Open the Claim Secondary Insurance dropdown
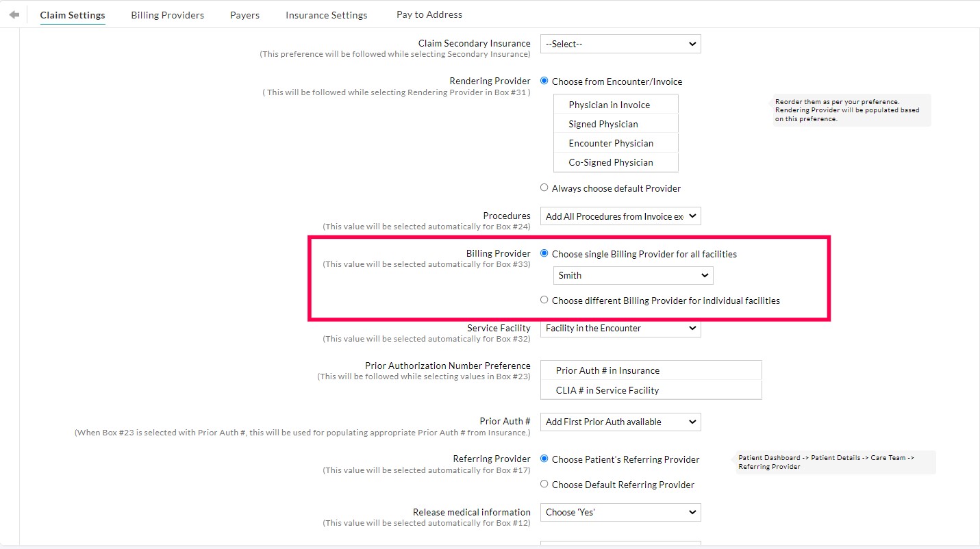980x549 pixels. pyautogui.click(x=619, y=43)
